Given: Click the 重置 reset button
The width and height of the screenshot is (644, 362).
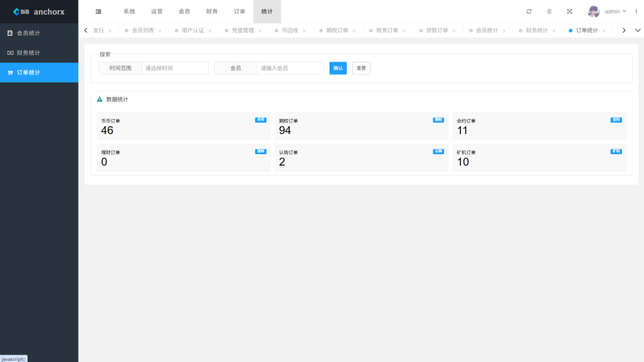Looking at the screenshot, I should [361, 68].
